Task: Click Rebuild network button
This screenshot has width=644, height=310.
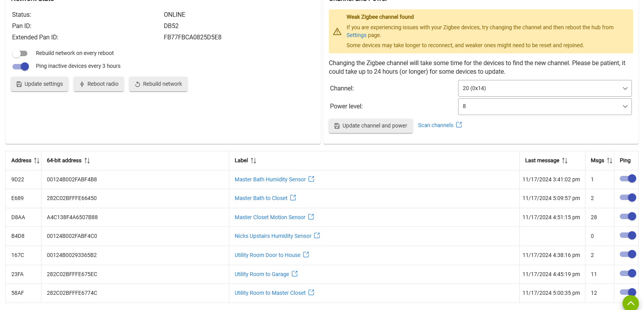Action: [158, 84]
